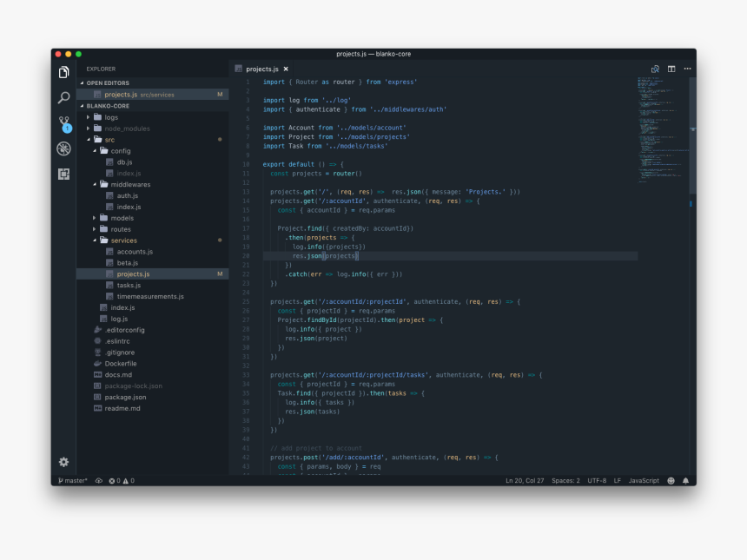
Task: Open package-lock.json file
Action: pos(153,385)
